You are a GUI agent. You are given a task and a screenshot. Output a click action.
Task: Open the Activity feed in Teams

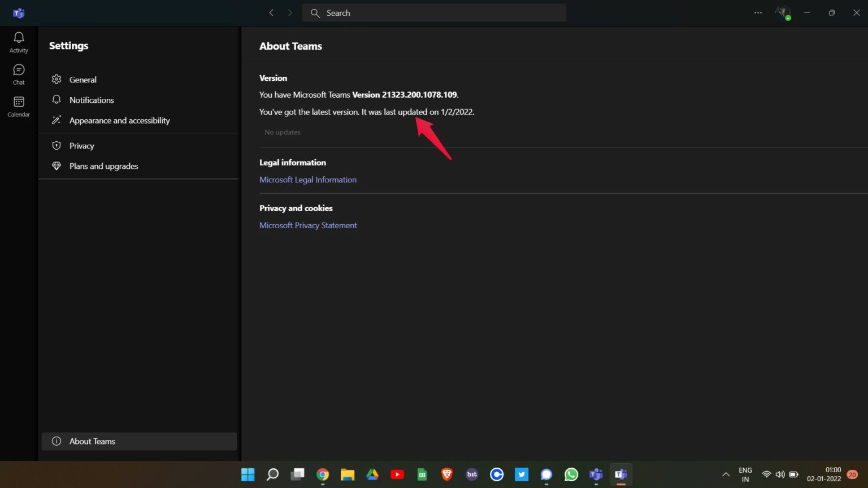(19, 41)
